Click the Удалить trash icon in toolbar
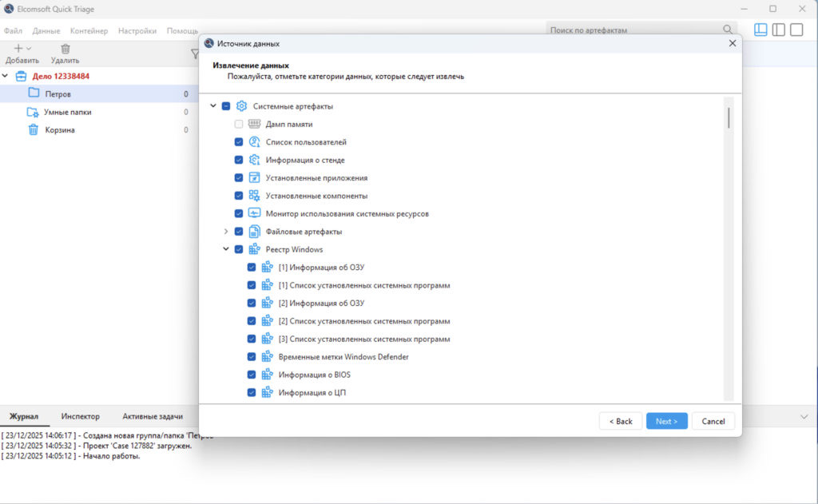This screenshot has height=504, width=818. pyautogui.click(x=66, y=49)
